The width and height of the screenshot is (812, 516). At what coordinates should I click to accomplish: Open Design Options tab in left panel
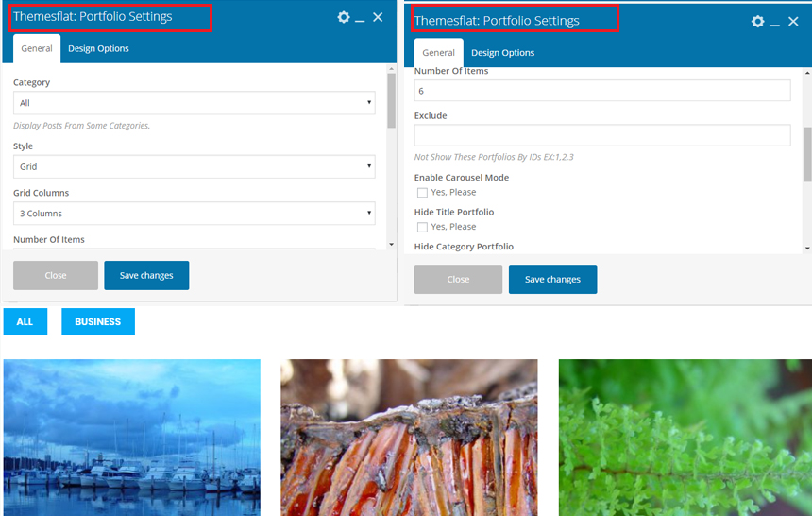click(98, 49)
